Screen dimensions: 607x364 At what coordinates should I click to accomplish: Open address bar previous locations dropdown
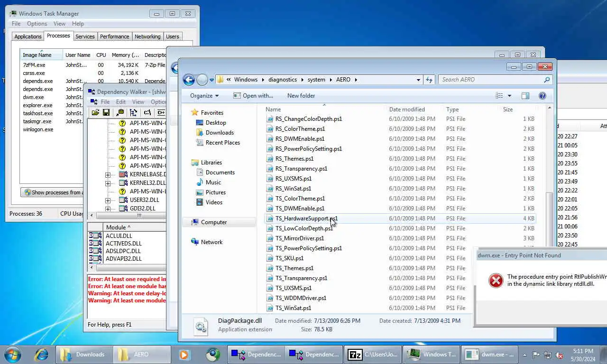[418, 80]
